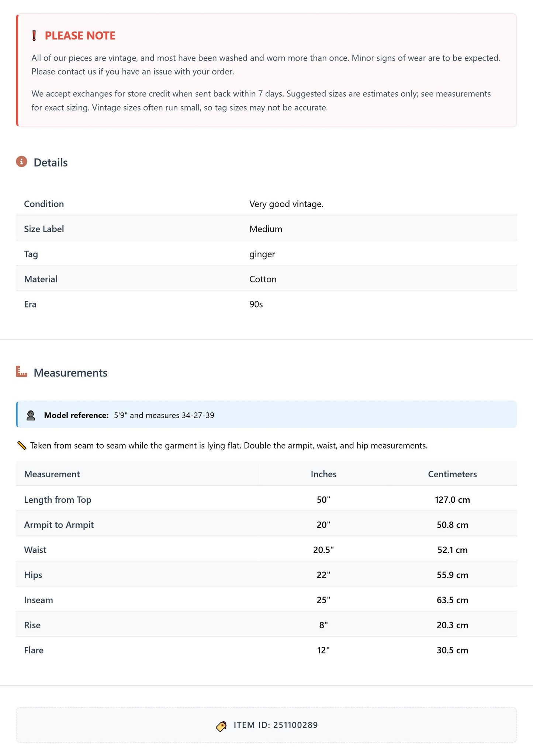Click the Length from Top row label
This screenshot has width=533, height=756.
click(x=58, y=500)
